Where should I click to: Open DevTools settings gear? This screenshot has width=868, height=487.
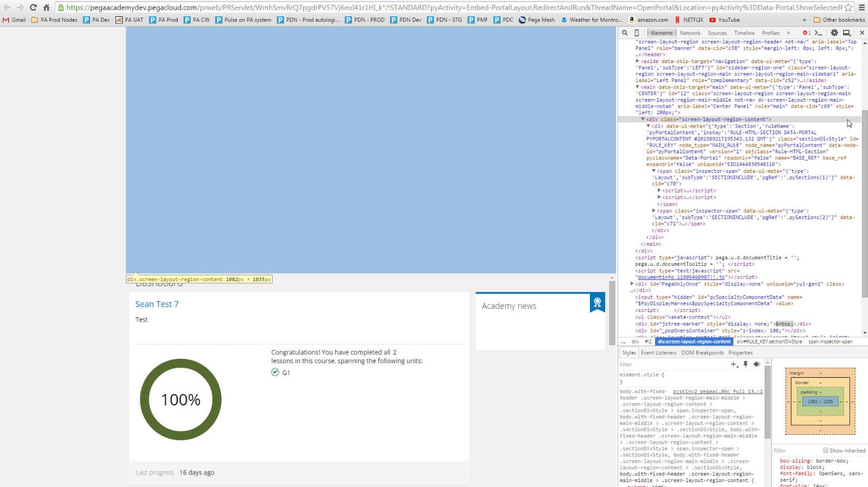[834, 33]
